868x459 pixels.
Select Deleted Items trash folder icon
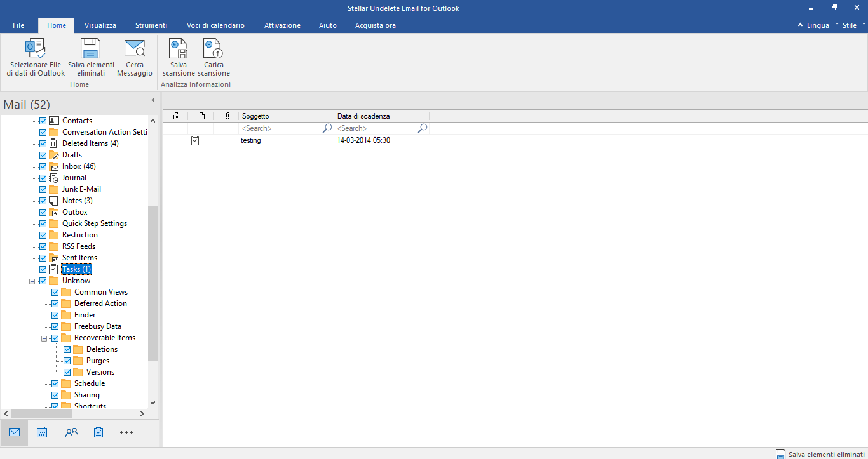pyautogui.click(x=53, y=143)
